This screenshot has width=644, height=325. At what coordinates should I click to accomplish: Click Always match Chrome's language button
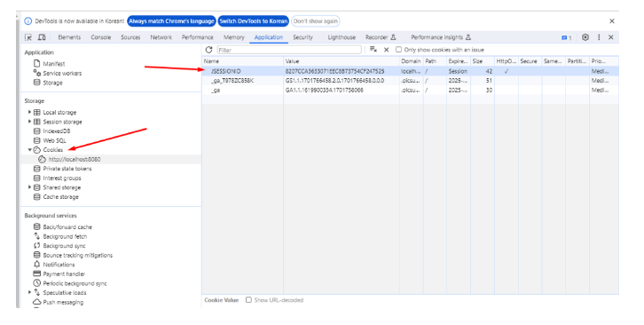pos(172,21)
